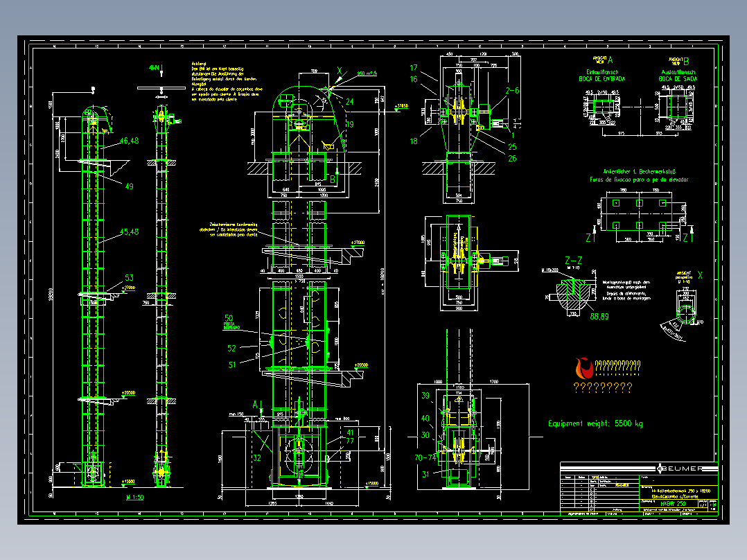Viewport: 747px width, 560px height.
Task: Select part callout '77'
Action: pyautogui.click(x=350, y=441)
